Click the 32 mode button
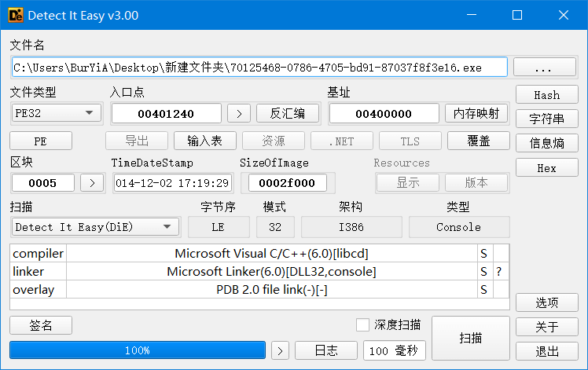 [x=275, y=227]
